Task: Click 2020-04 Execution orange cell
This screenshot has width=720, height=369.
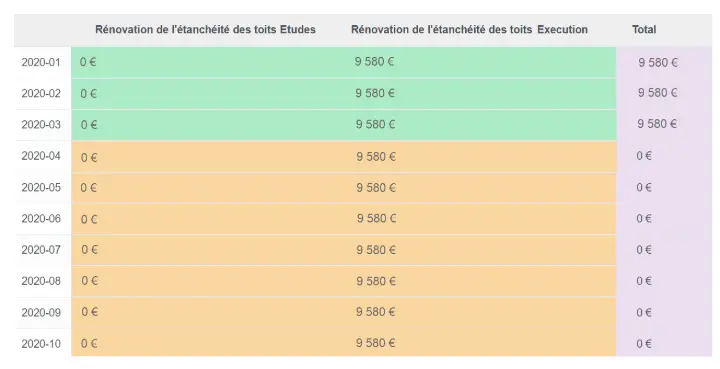Action: pos(481,157)
